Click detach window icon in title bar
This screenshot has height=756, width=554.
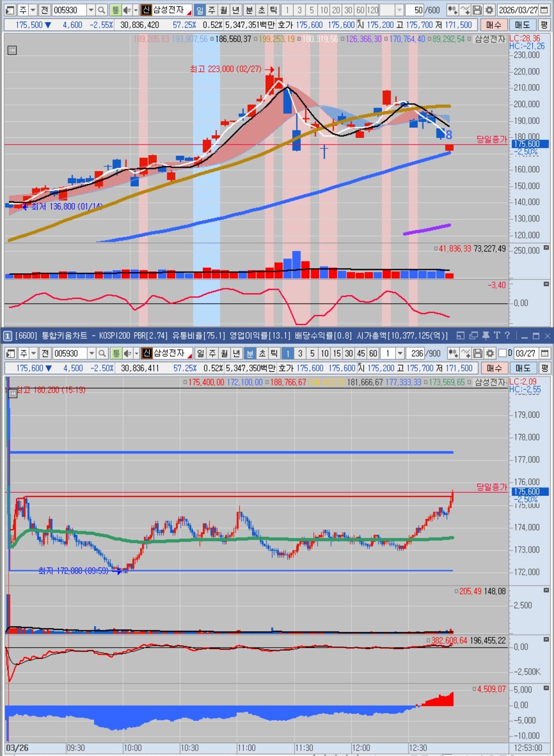473,336
